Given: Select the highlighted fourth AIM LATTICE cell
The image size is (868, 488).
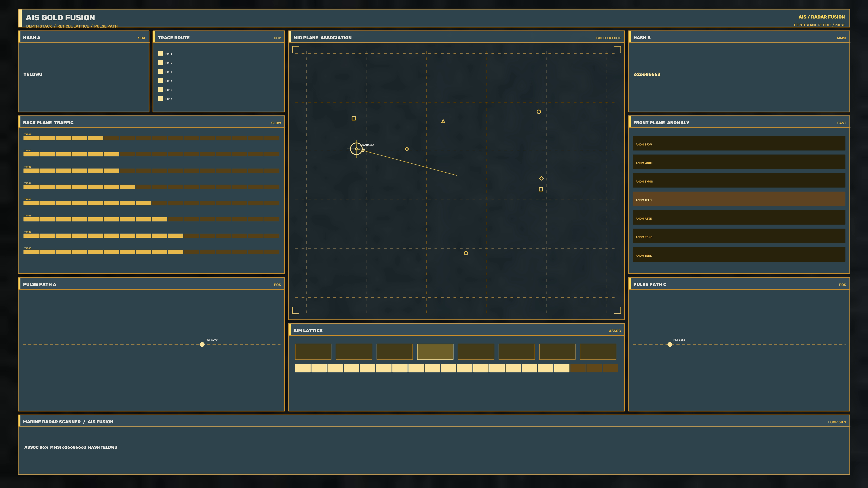Looking at the screenshot, I should pyautogui.click(x=435, y=352).
